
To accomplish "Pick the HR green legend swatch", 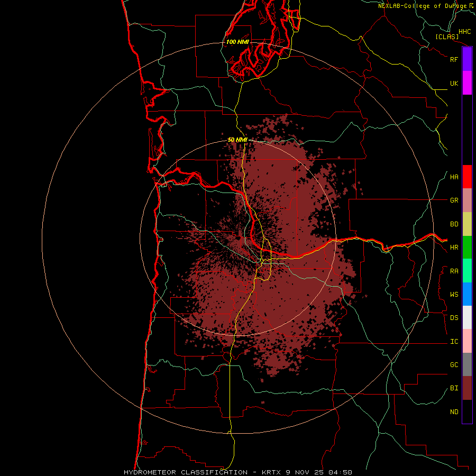I will pyautogui.click(x=467, y=248).
